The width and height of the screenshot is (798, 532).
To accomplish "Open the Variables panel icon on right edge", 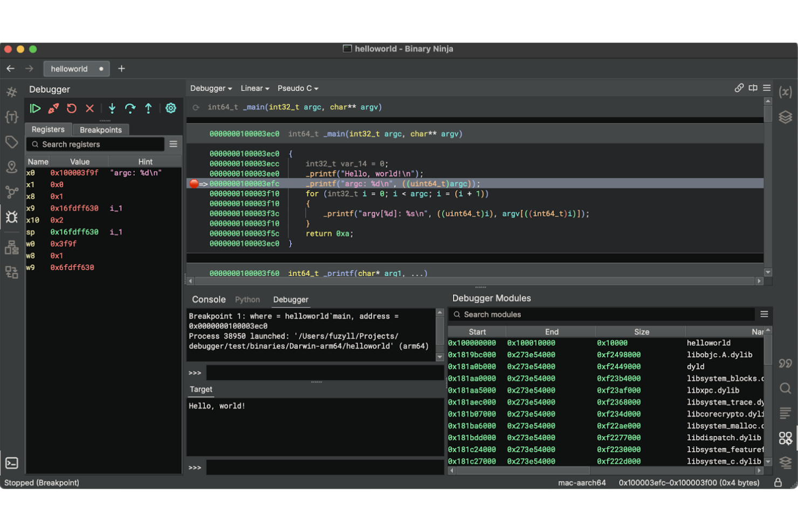I will [x=786, y=92].
